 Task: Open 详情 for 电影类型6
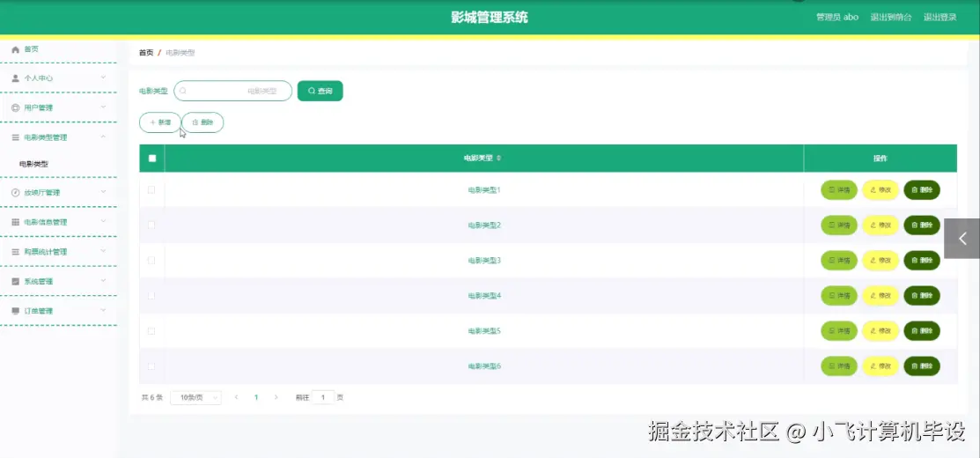(x=839, y=366)
